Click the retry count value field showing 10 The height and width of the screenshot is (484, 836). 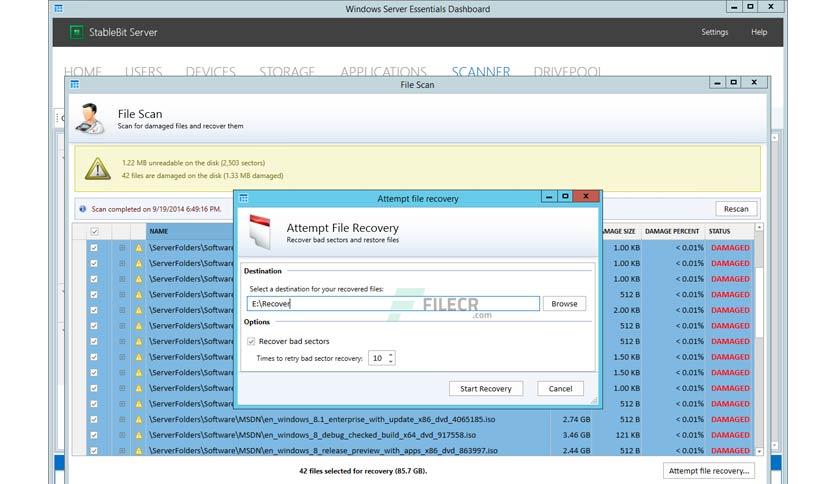[x=377, y=358]
